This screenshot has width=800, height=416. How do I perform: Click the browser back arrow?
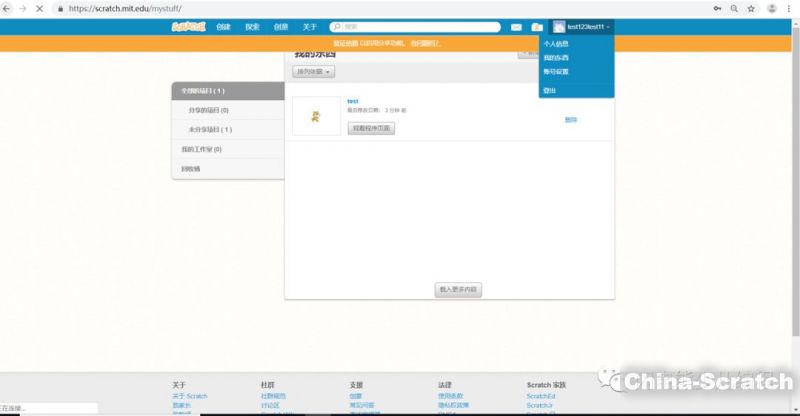click(8, 8)
